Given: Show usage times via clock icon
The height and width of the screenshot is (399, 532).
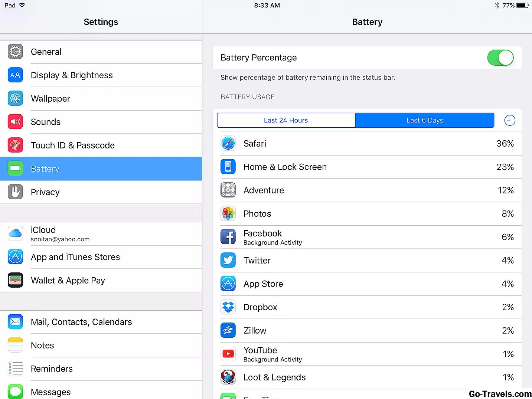Looking at the screenshot, I should tap(510, 120).
